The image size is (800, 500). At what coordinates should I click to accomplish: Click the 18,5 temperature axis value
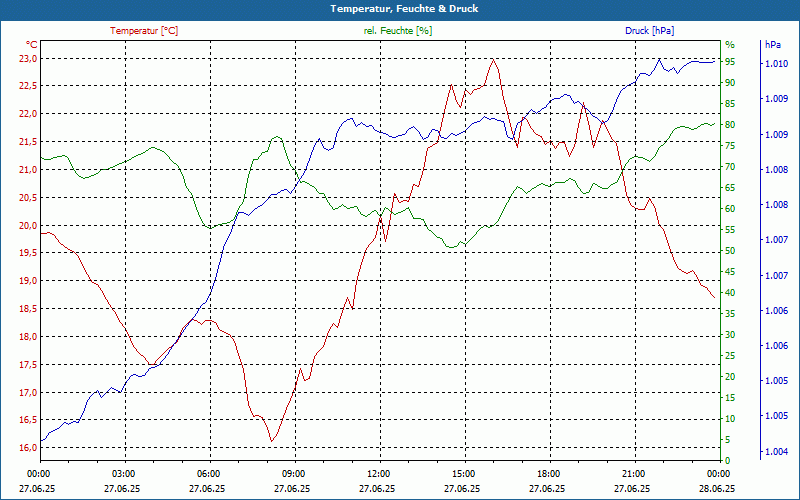click(28, 309)
